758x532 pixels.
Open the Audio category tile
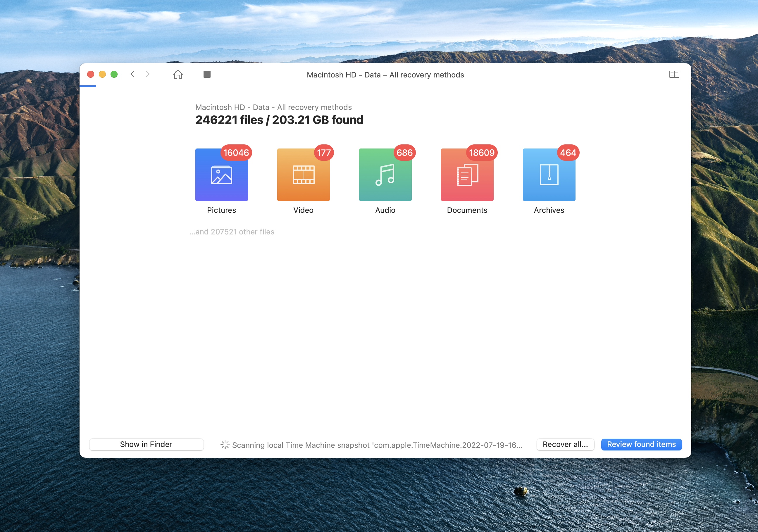385,175
